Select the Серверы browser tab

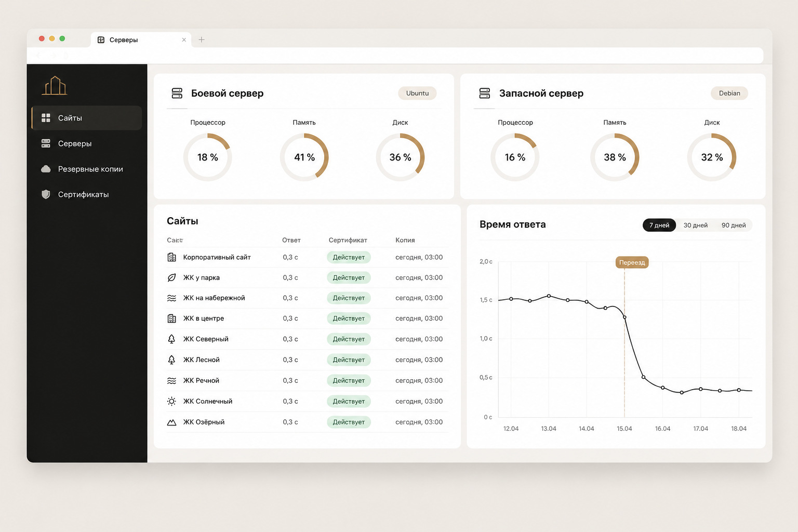[x=141, y=39]
